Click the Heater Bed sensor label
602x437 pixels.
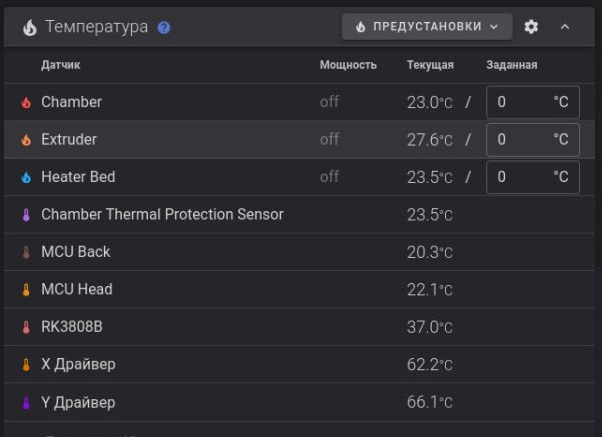click(78, 177)
